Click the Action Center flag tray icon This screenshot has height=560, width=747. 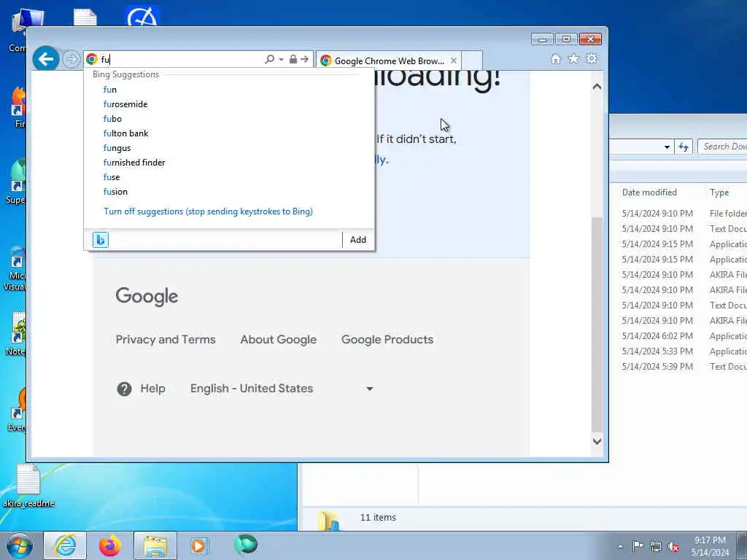[638, 545]
